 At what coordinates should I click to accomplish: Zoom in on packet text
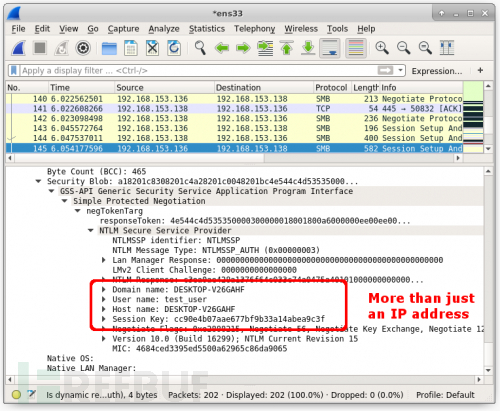point(382,48)
